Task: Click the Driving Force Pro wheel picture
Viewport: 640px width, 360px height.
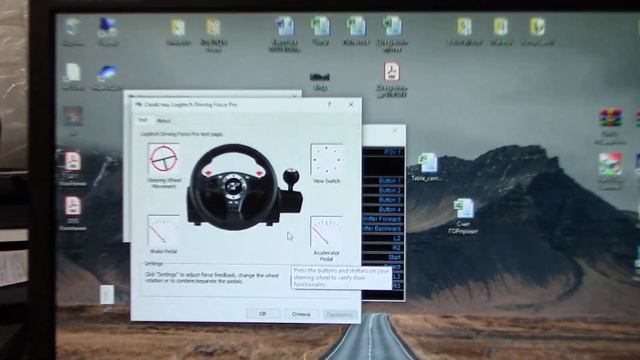Action: (x=245, y=187)
